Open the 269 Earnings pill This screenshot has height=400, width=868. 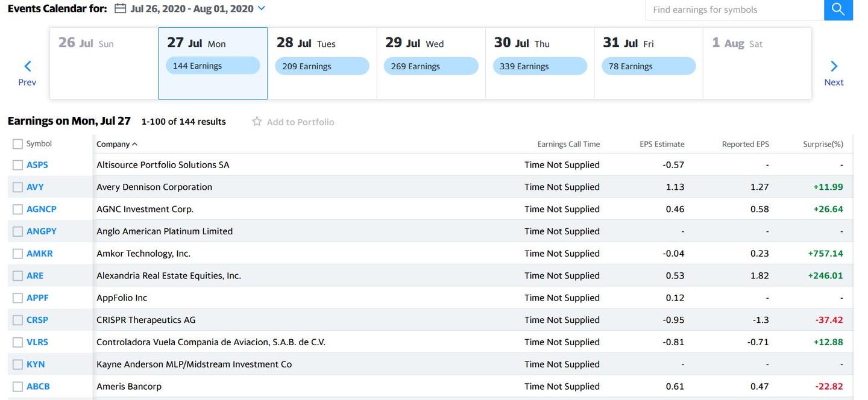pos(431,66)
